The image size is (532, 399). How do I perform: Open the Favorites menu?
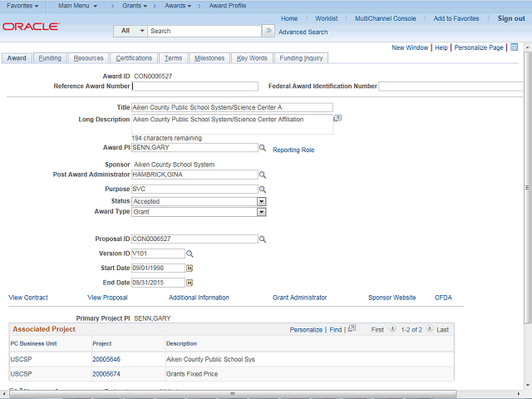click(23, 6)
